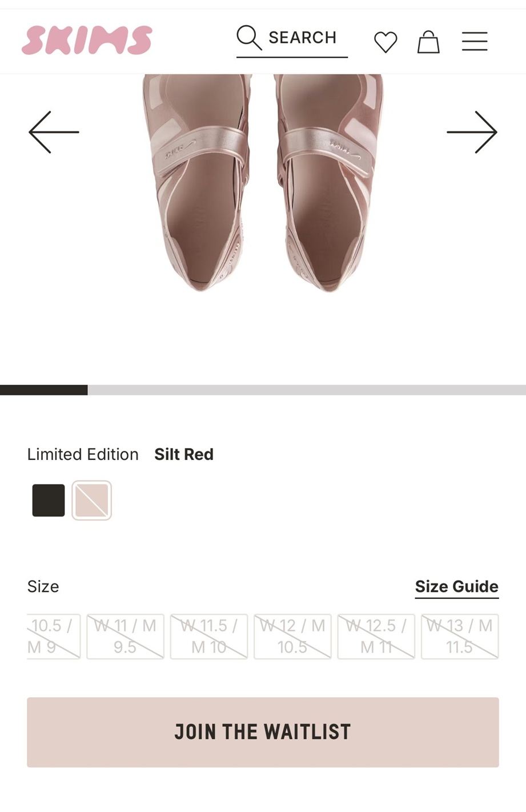Click the Join the Waitlist button
526x812 pixels.
coord(263,732)
